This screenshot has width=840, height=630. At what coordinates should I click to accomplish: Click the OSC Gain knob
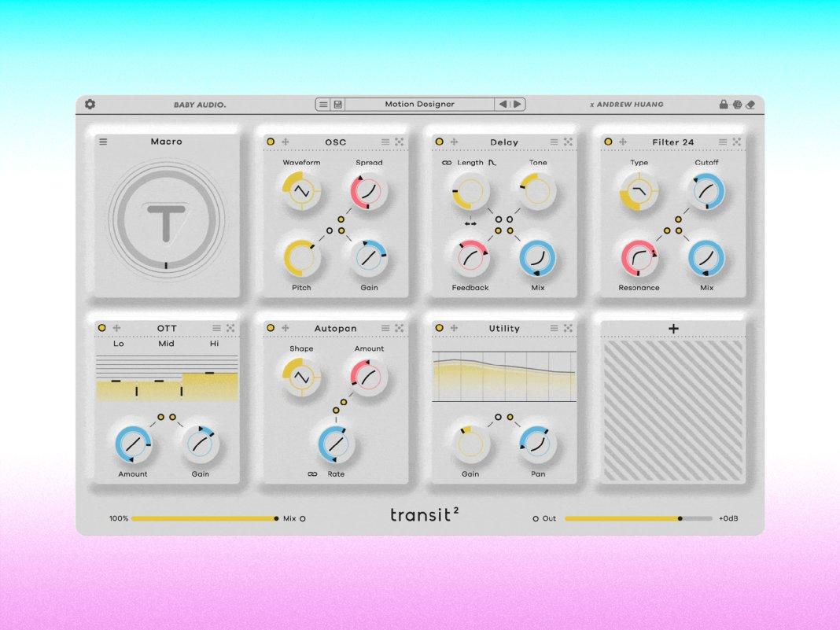pos(369,258)
